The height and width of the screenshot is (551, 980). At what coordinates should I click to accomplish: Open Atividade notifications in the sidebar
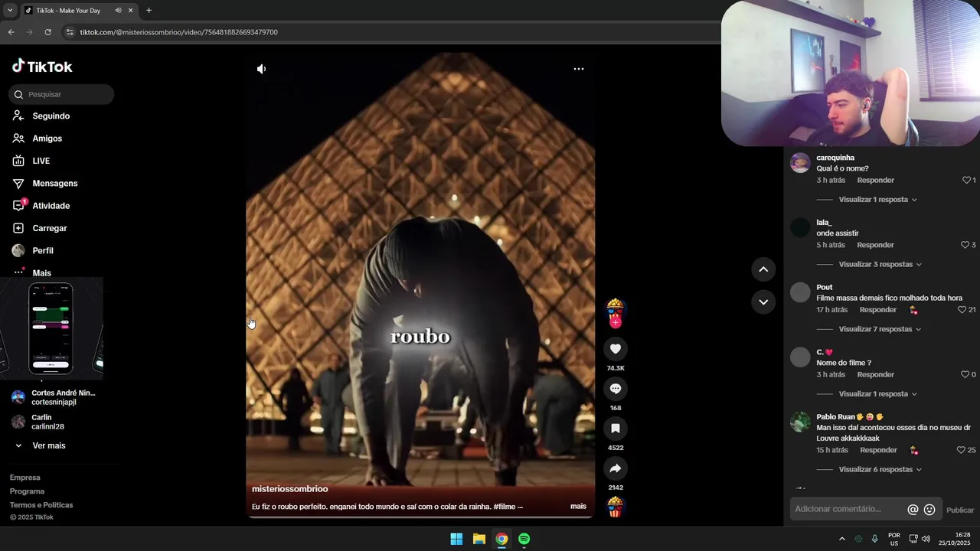51,206
